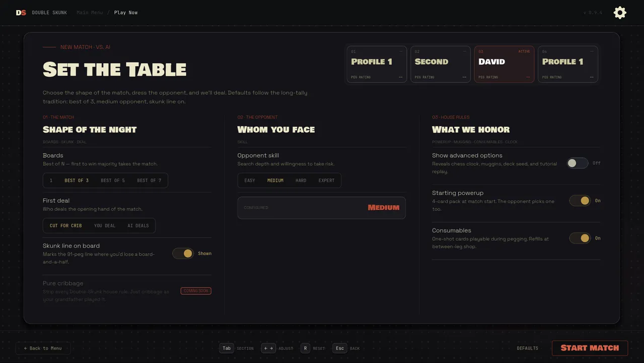
Task: Click Back to Menu button
Action: click(x=43, y=348)
